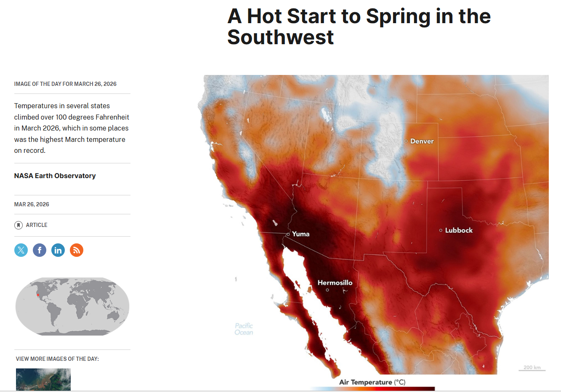Click View More Images of the Day
561x392 pixels.
pos(57,359)
